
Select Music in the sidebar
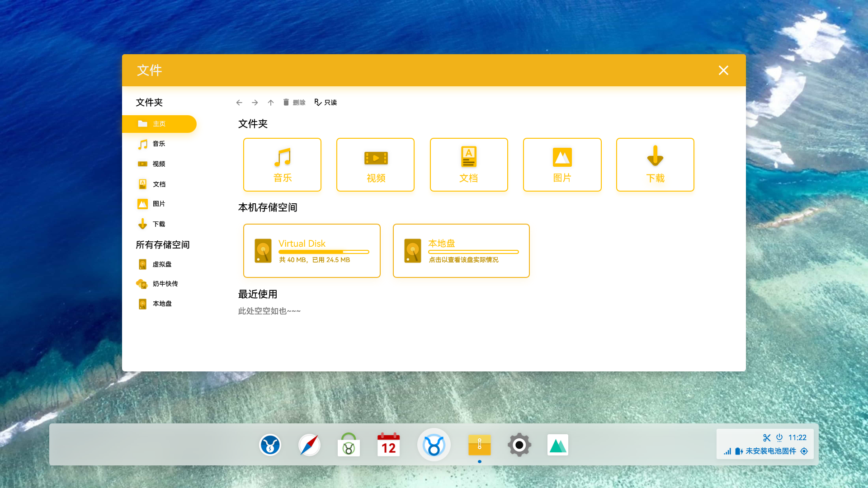(159, 144)
